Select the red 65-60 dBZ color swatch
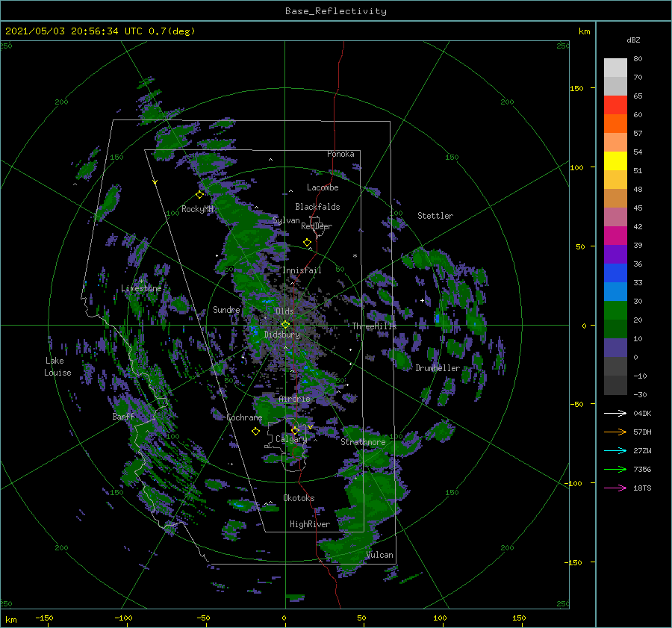Image resolution: width=672 pixels, height=628 pixels. coord(615,105)
